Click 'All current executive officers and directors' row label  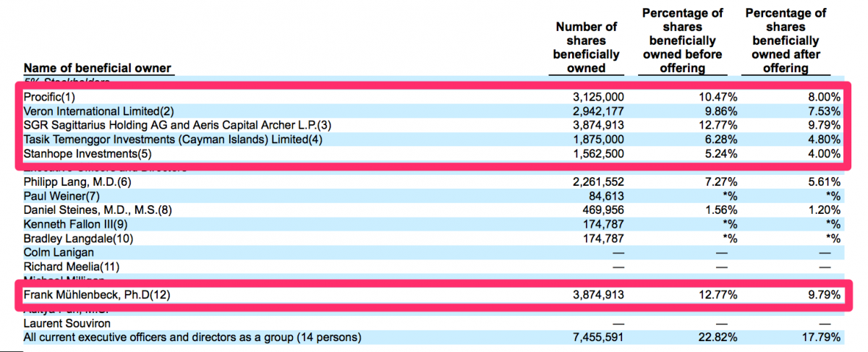click(x=192, y=338)
